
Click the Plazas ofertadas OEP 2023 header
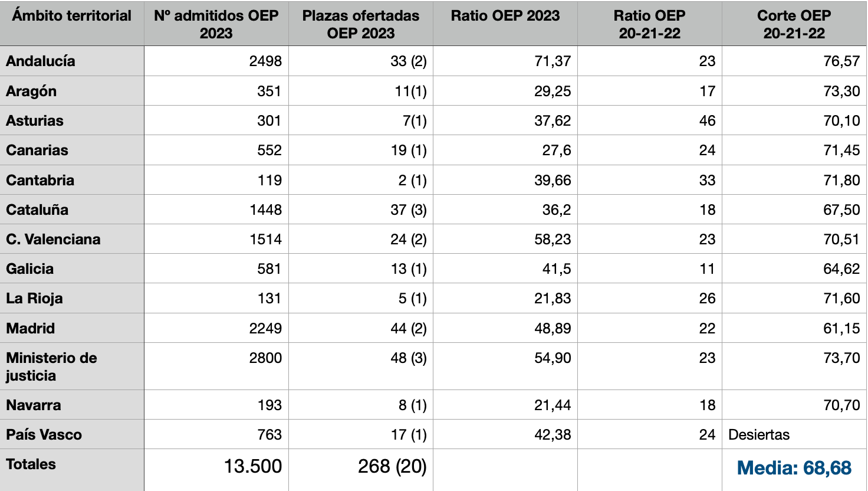click(360, 24)
